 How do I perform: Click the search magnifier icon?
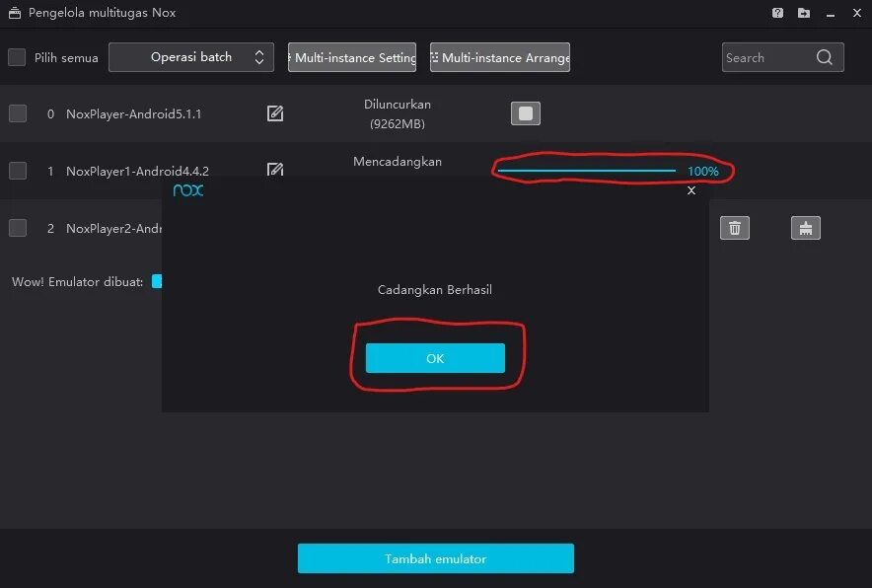tap(825, 57)
